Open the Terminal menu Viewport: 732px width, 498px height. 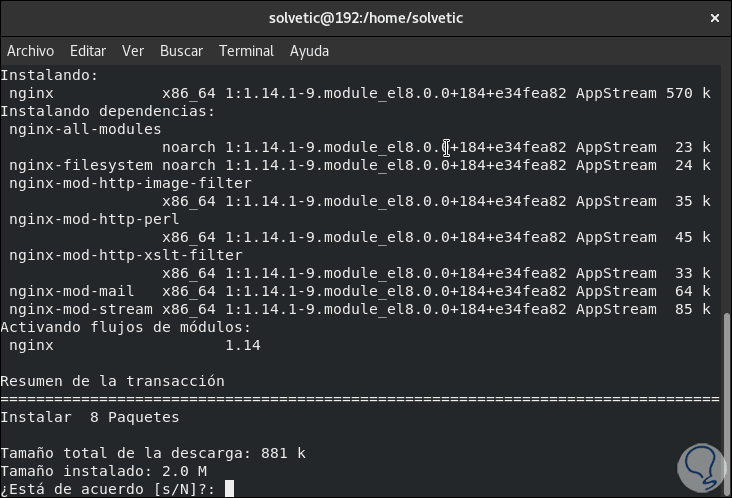pos(246,51)
